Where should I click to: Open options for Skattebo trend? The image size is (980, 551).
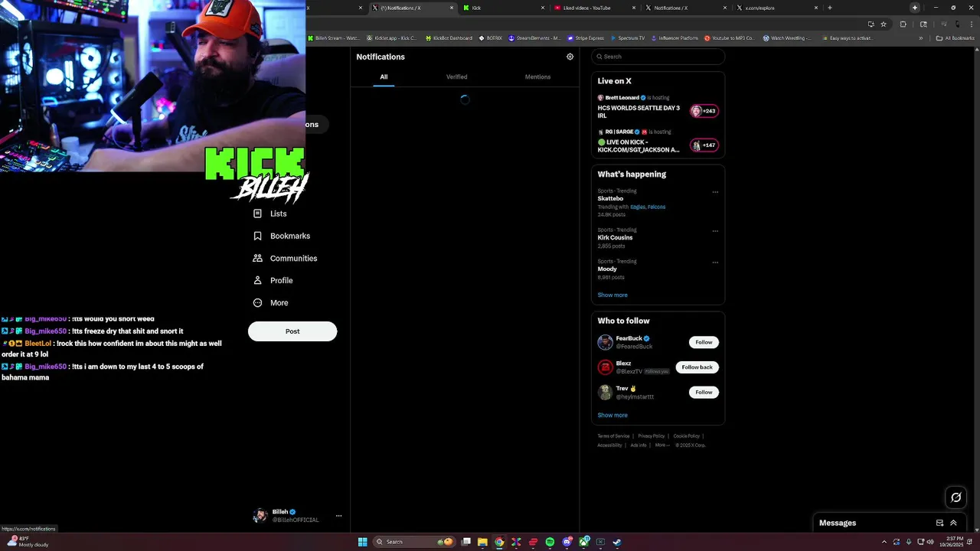[x=715, y=192]
